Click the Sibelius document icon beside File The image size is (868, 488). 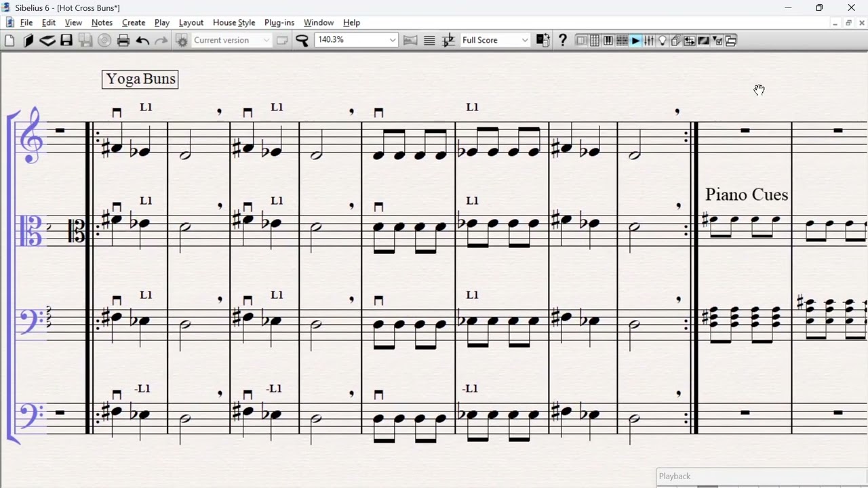(9, 22)
